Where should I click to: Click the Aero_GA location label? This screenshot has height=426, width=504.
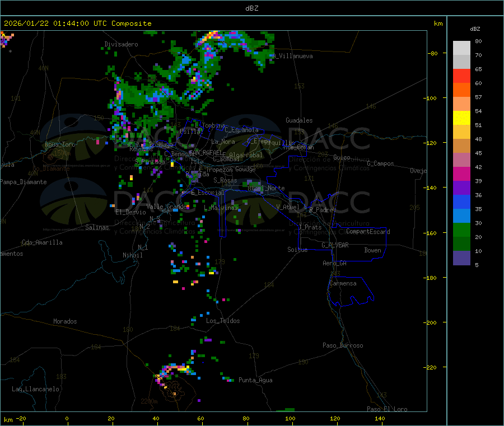[335, 264]
